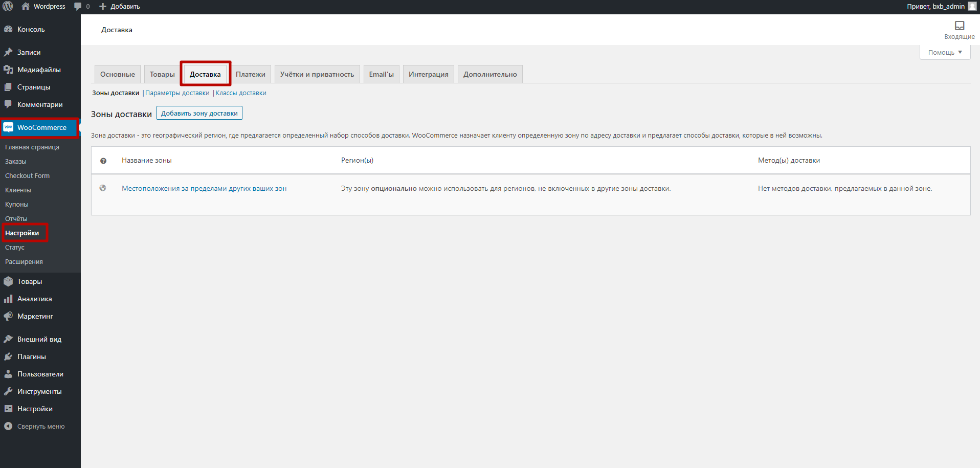Click the Записи pin icon
Screen dimensions: 980x468
point(8,52)
